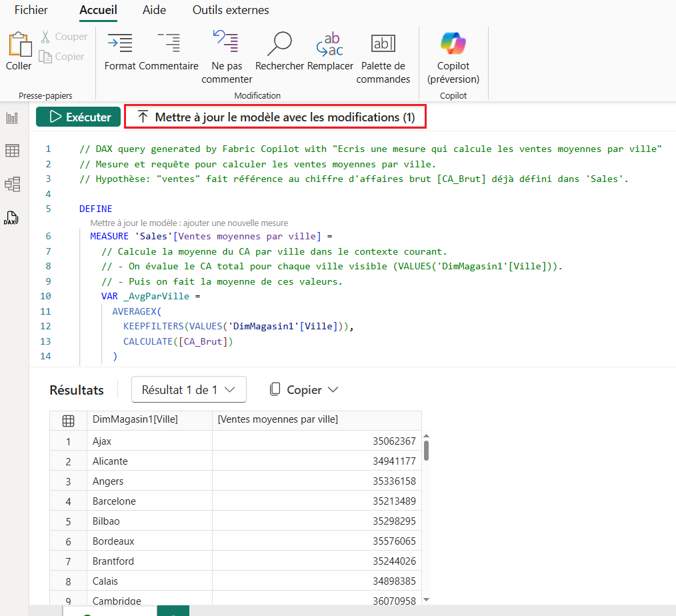This screenshot has height=616, width=676.
Task: Switch to report view in sidebar
Action: (13, 118)
